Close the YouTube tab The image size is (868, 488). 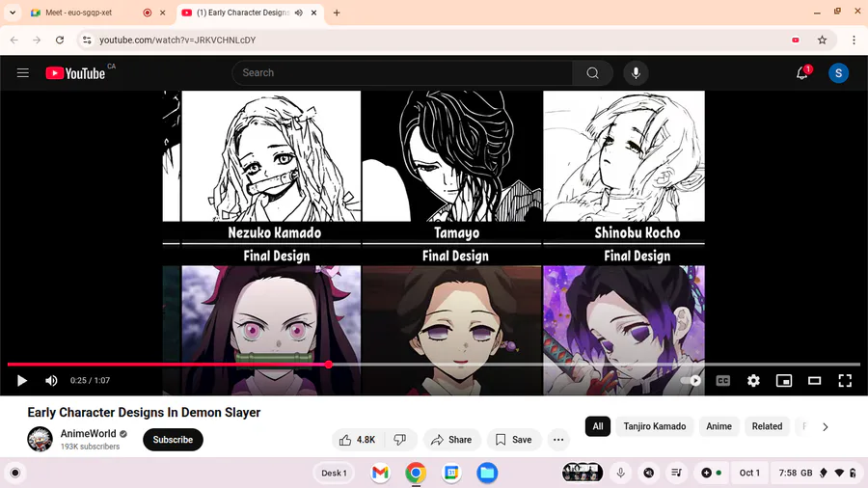pyautogui.click(x=313, y=13)
